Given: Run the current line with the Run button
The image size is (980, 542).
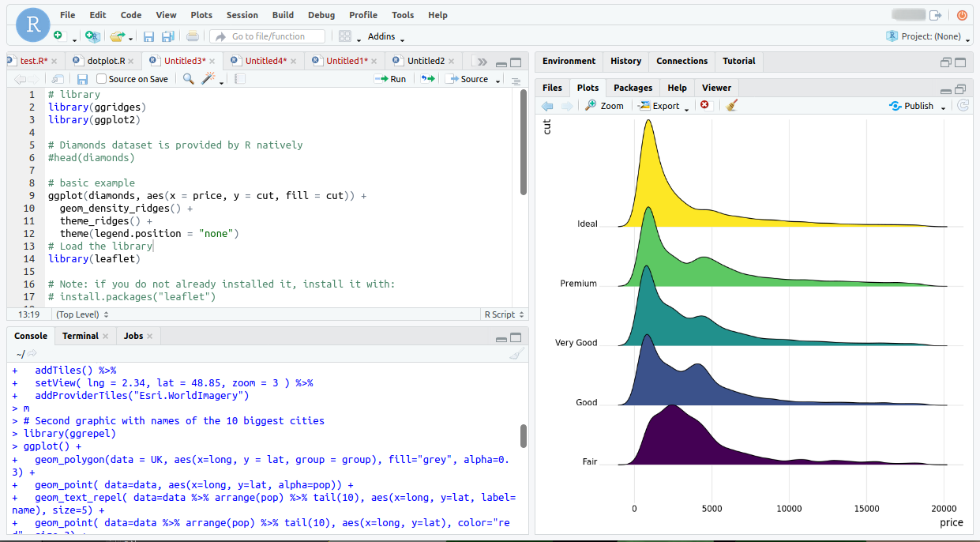Looking at the screenshot, I should tap(391, 79).
